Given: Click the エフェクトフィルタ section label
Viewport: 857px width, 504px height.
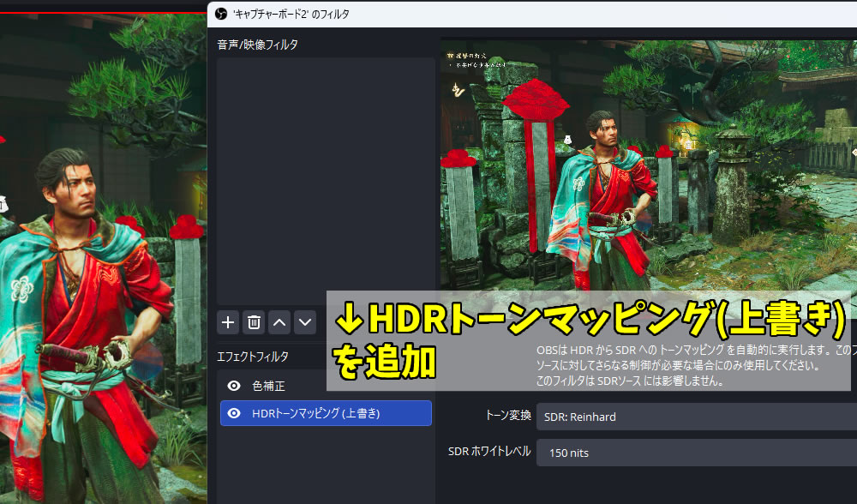Looking at the screenshot, I should pyautogui.click(x=253, y=357).
